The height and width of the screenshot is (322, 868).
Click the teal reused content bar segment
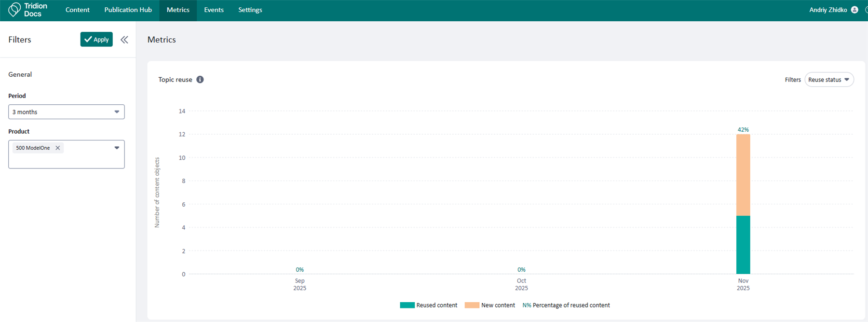pos(743,245)
